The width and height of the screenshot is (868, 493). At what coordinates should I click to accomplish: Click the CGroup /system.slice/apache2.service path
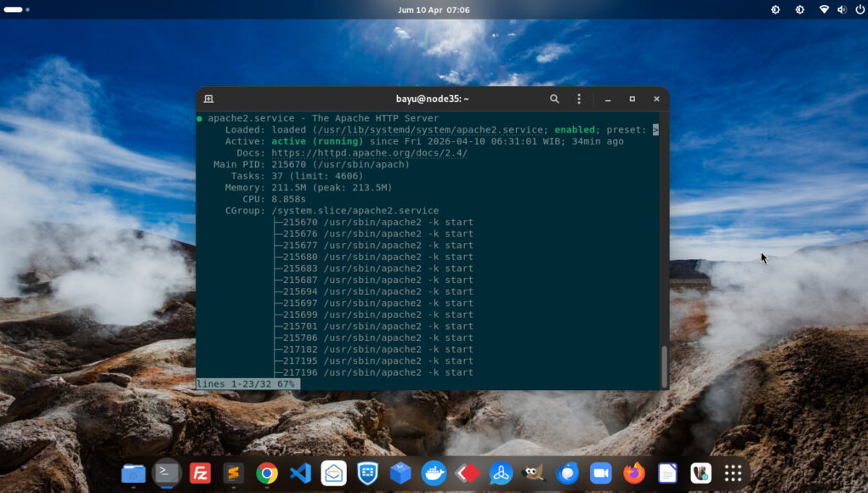pos(355,211)
